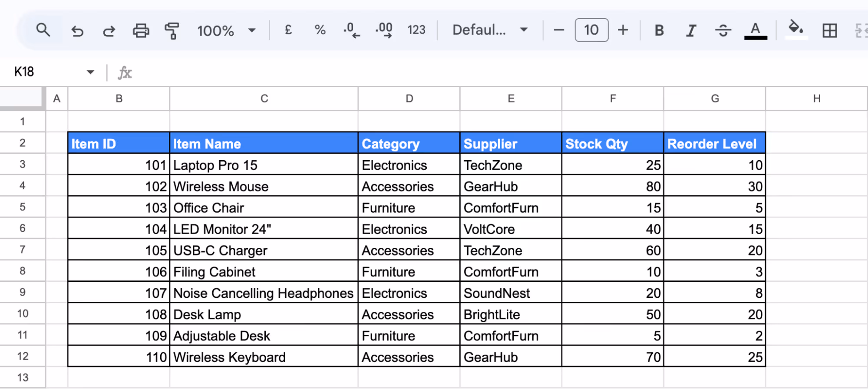
Task: Activate the paint format roller
Action: tap(172, 31)
